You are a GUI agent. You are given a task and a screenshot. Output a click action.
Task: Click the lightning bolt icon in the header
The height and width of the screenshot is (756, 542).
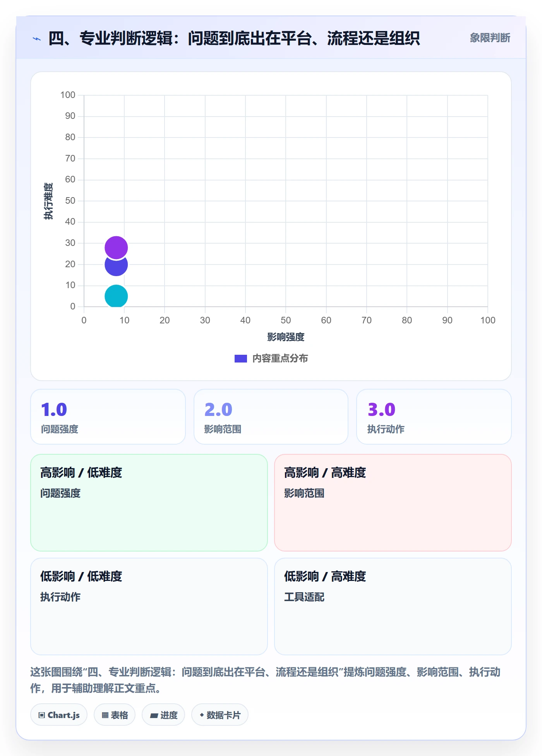(x=37, y=39)
